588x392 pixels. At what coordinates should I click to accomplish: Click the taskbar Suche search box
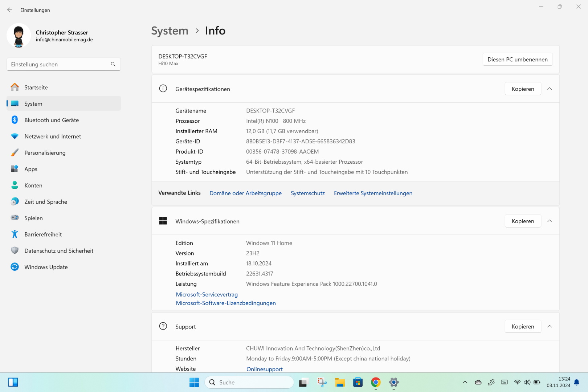click(x=249, y=382)
